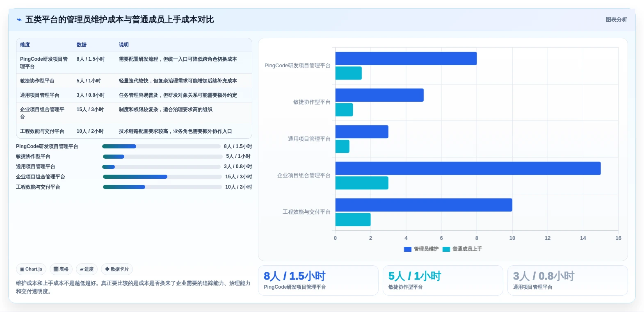
Task: Click PingCode progress bar in progress list
Action: click(x=161, y=146)
